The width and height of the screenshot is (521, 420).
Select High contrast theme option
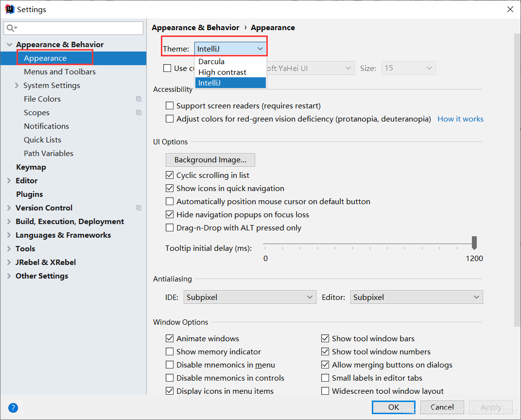230,72
